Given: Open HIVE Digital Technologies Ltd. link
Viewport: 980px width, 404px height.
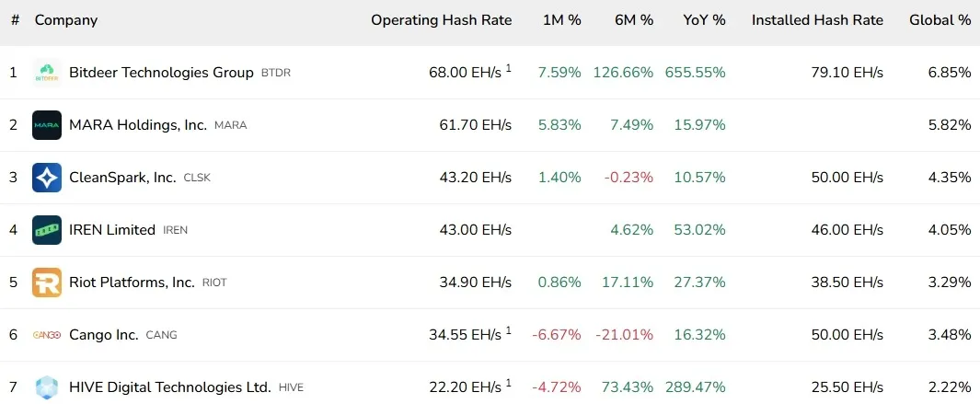Looking at the screenshot, I should (x=170, y=387).
